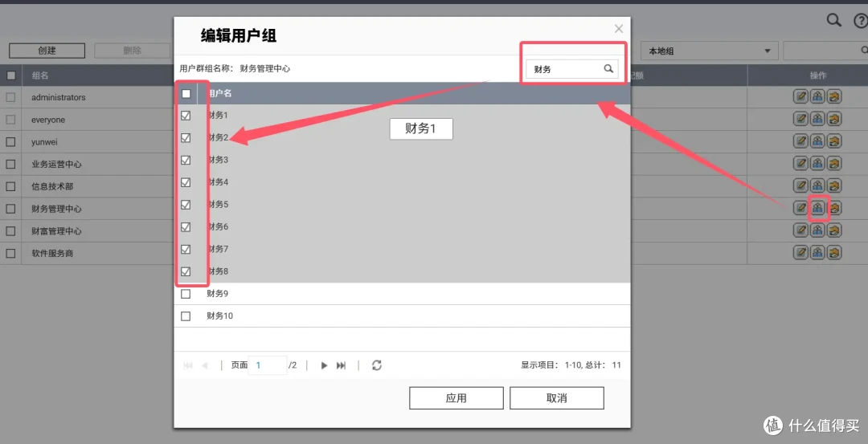Click the 操作 column header
This screenshot has width=868, height=444.
[817, 75]
